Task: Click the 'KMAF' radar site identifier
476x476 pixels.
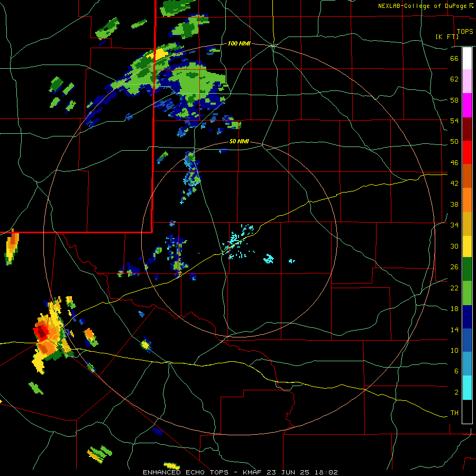Action: pos(253,472)
